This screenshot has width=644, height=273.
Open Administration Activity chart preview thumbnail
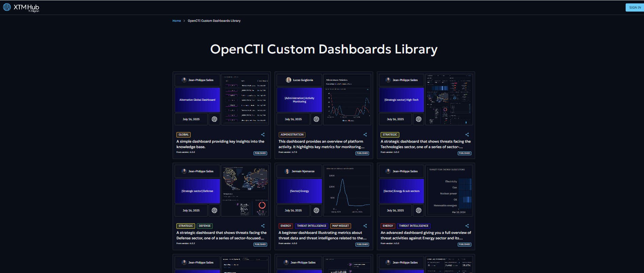(x=347, y=99)
